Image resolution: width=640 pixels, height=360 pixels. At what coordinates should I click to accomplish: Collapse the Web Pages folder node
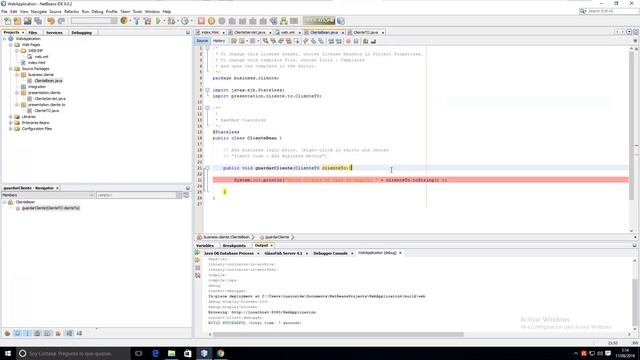point(11,45)
